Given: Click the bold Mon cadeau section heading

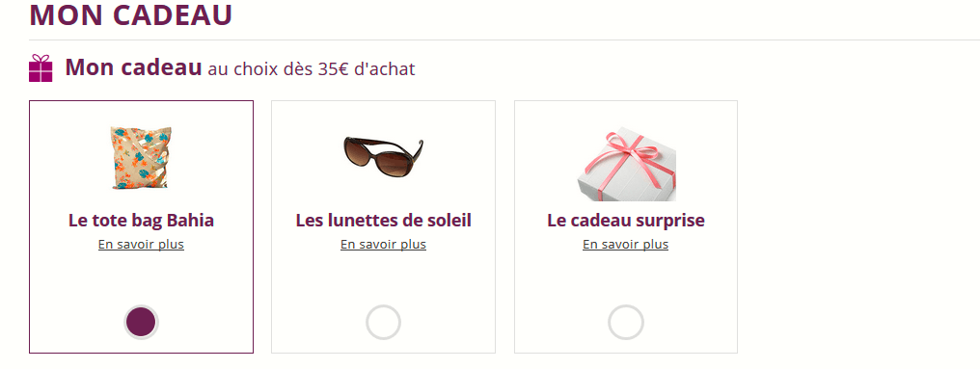Looking at the screenshot, I should [133, 67].
